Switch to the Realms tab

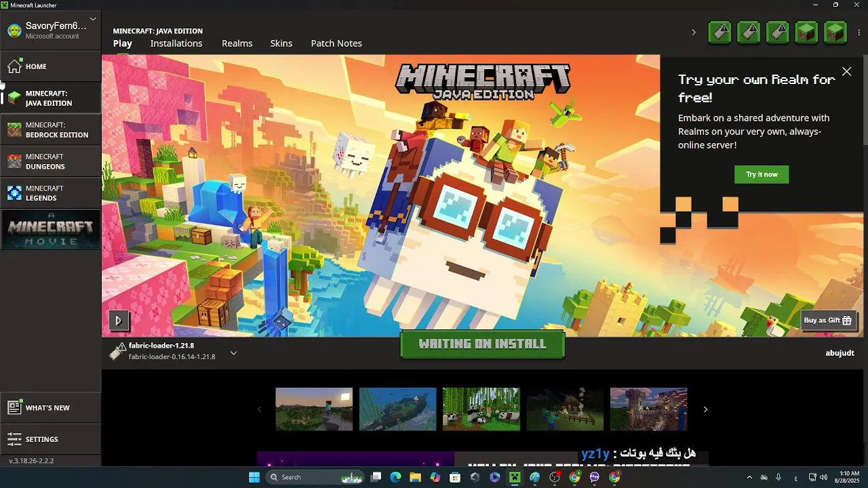click(237, 43)
